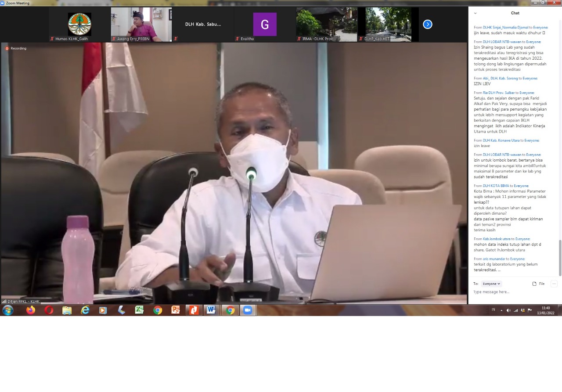This screenshot has height=392, width=562.
Task: Click the Word taskbar icon
Action: point(211,310)
